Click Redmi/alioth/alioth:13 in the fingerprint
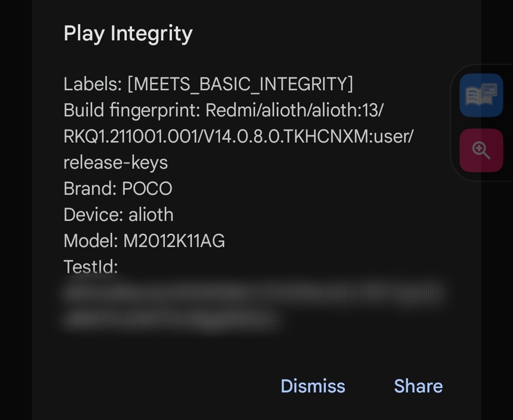Image resolution: width=513 pixels, height=420 pixels. pos(294,110)
